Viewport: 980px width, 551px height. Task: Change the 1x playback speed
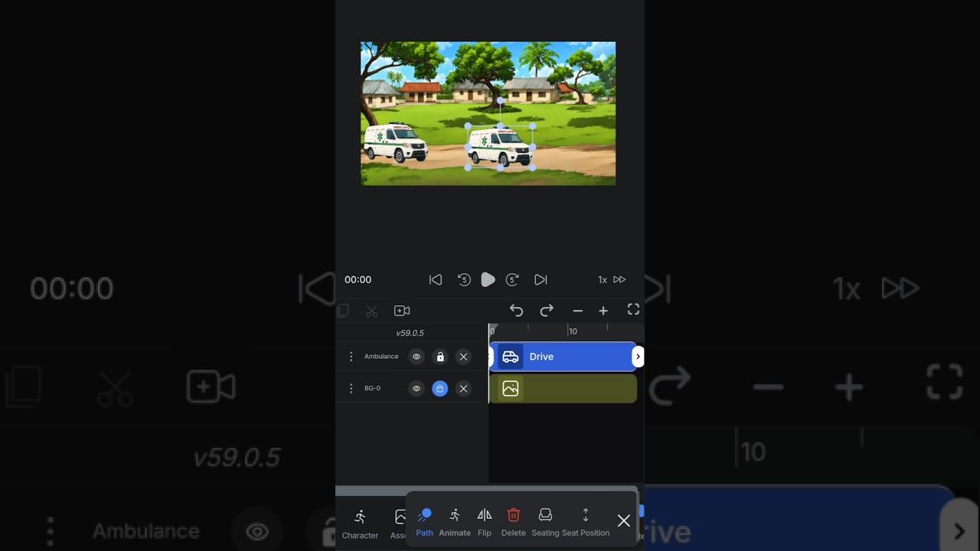click(603, 280)
